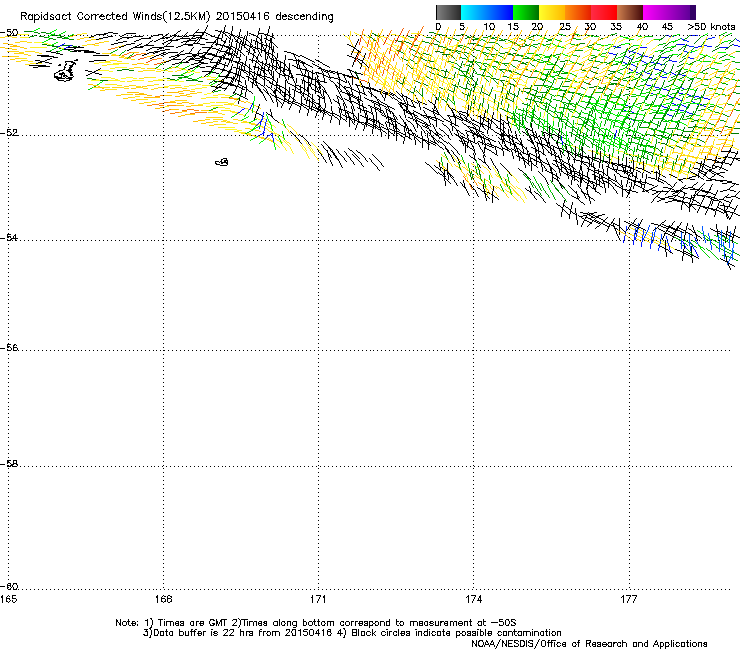This screenshot has height=650, width=740.
Task: Click the '174' longitude axis label
Action: [x=473, y=599]
